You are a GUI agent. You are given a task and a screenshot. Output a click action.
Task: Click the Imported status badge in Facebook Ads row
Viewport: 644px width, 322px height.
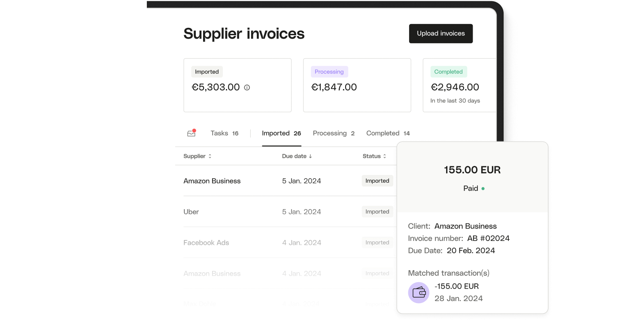[x=377, y=243]
